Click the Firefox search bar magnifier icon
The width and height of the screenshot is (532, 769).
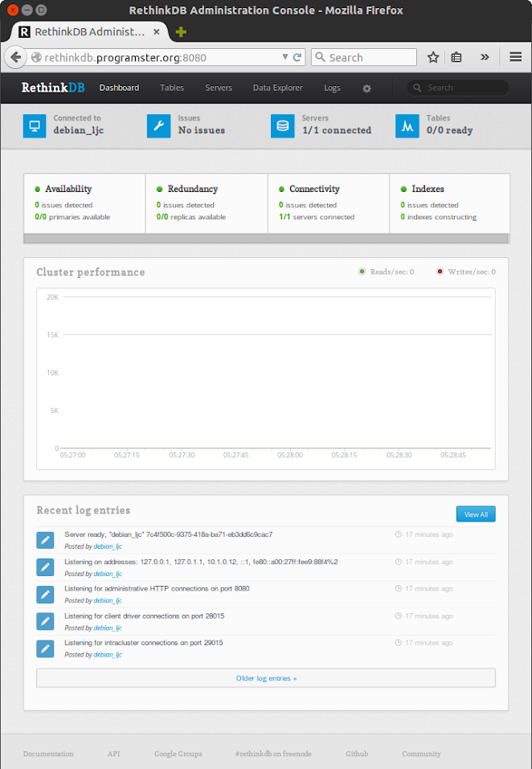(x=320, y=57)
